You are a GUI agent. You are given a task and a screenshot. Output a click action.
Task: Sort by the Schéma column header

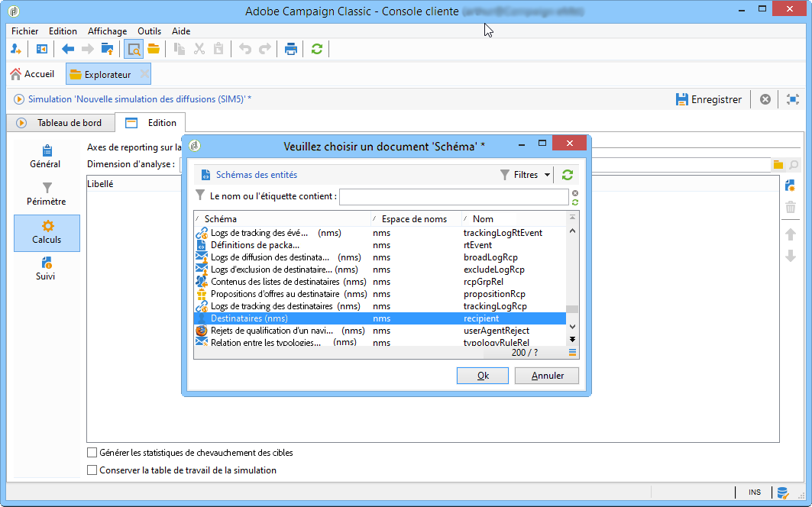(283, 219)
